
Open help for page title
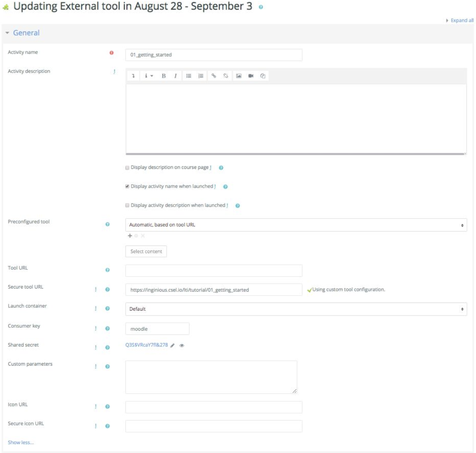261,7
